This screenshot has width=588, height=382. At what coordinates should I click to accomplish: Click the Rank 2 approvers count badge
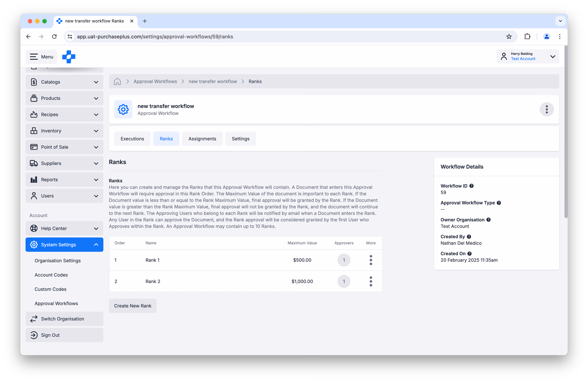pyautogui.click(x=344, y=281)
